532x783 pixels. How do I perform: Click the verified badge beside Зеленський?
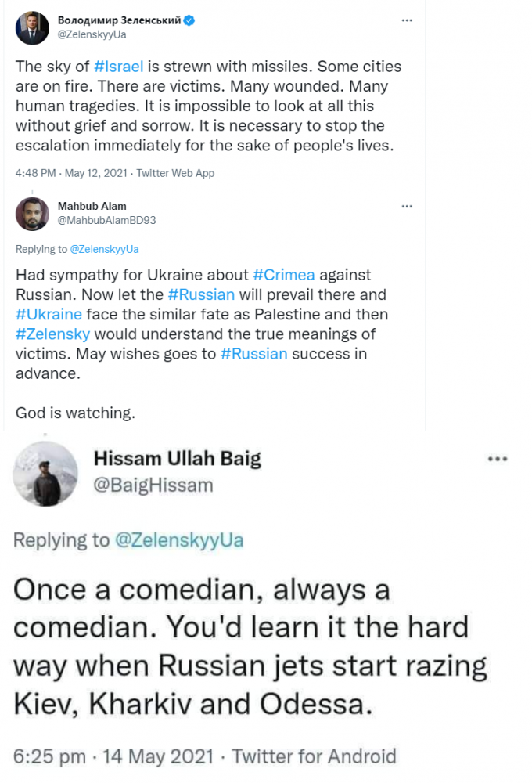pos(189,20)
